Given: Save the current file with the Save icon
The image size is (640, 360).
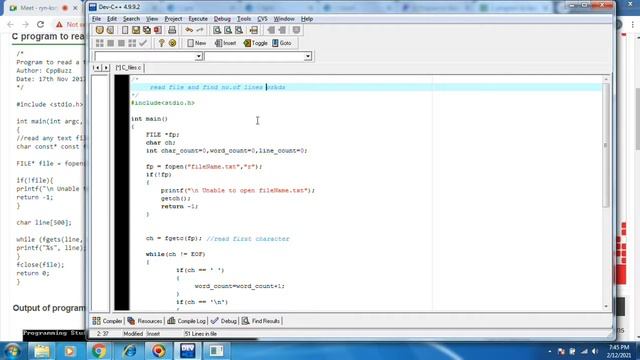Looking at the screenshot, I should (x=136, y=30).
